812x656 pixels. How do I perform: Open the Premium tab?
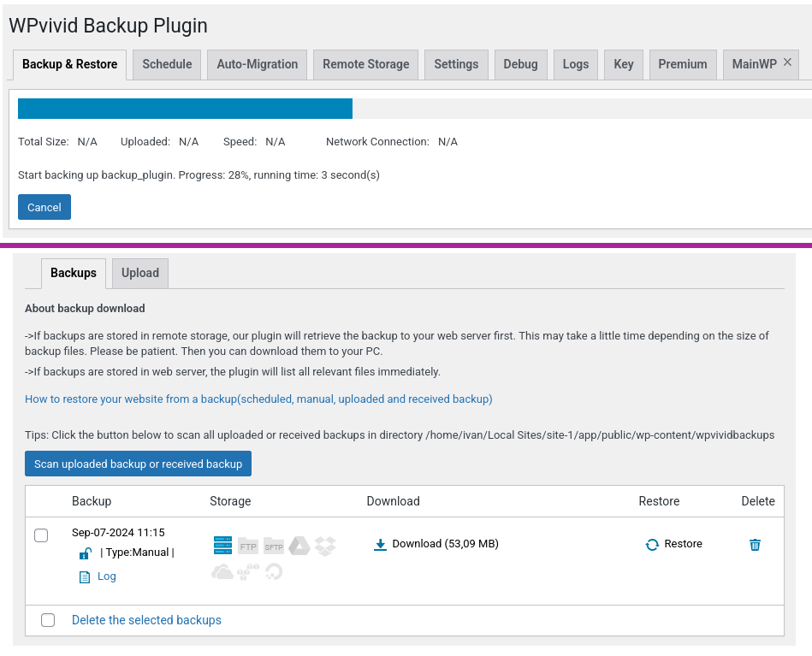[x=683, y=65]
